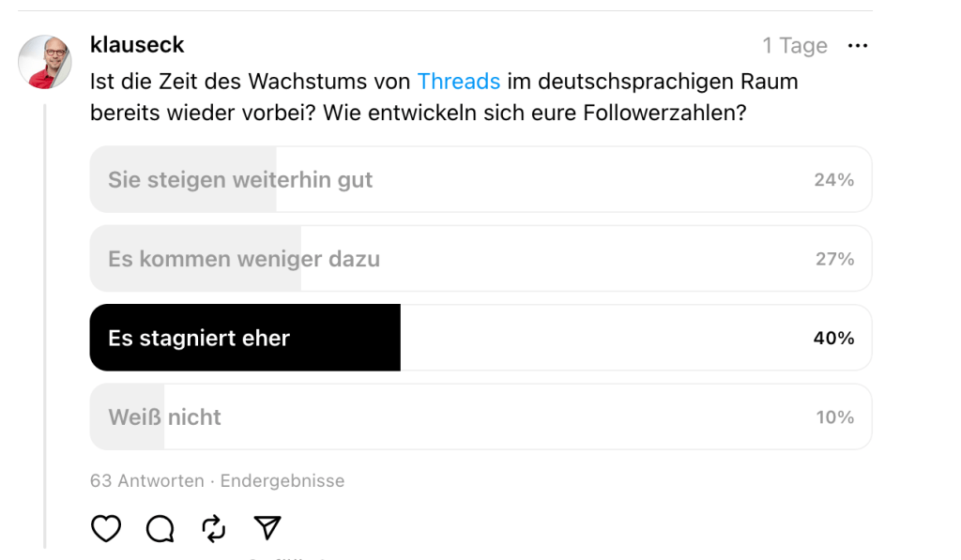Open klauseck's profile picture
This screenshot has width=961, height=560.
point(45,63)
